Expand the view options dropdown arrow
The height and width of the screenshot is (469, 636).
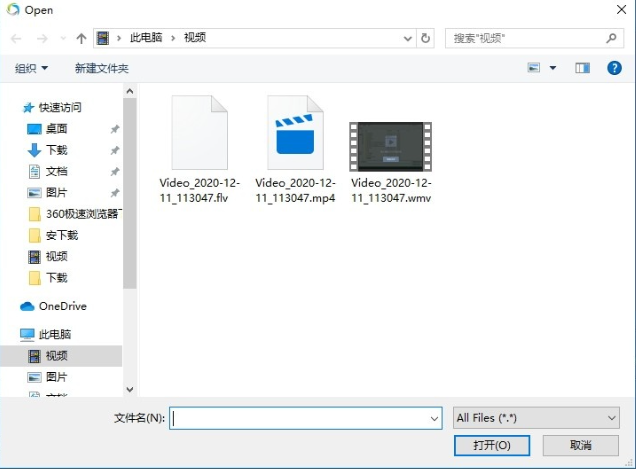tap(553, 68)
